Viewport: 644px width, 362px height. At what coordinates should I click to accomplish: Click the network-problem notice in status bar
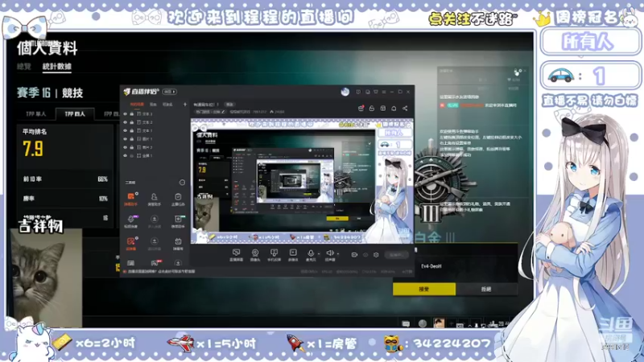pyautogui.click(x=160, y=271)
